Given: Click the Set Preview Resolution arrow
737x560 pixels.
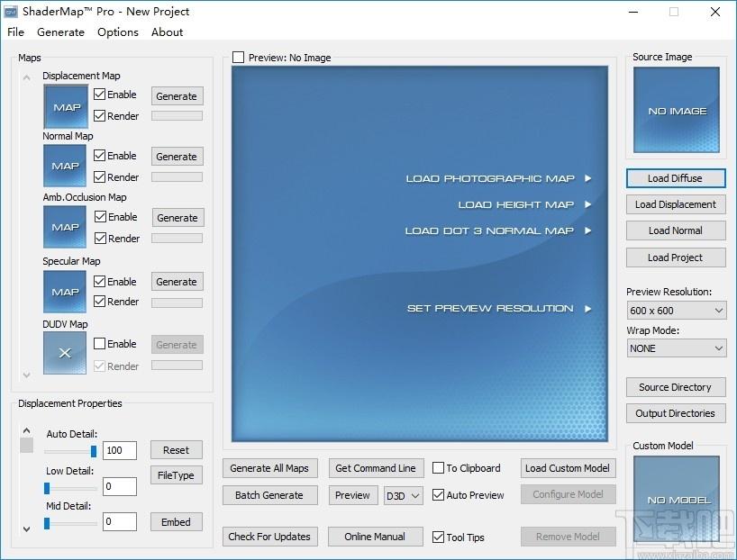Looking at the screenshot, I should (x=587, y=309).
